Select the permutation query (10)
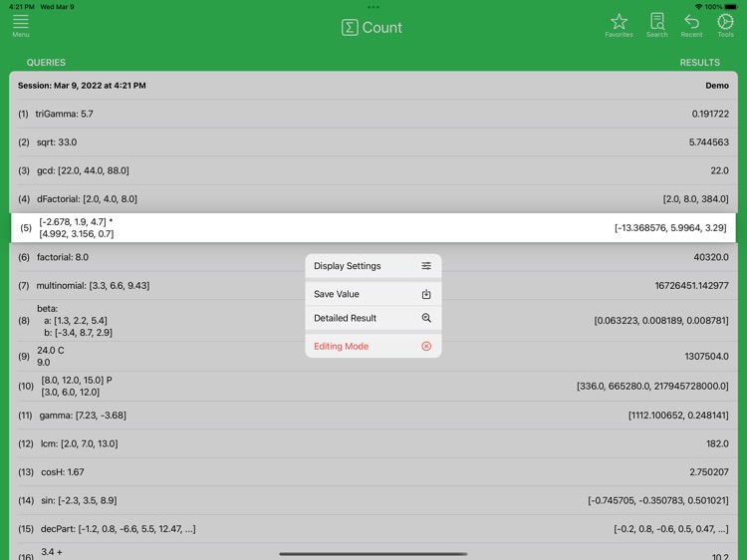Viewport: 747px width, 560px height. coord(373,386)
